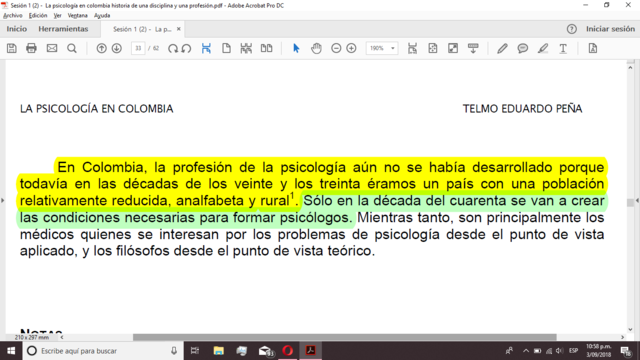Select the Sesión 1 (2) document tab
This screenshot has width=640, height=360.
pos(142,29)
